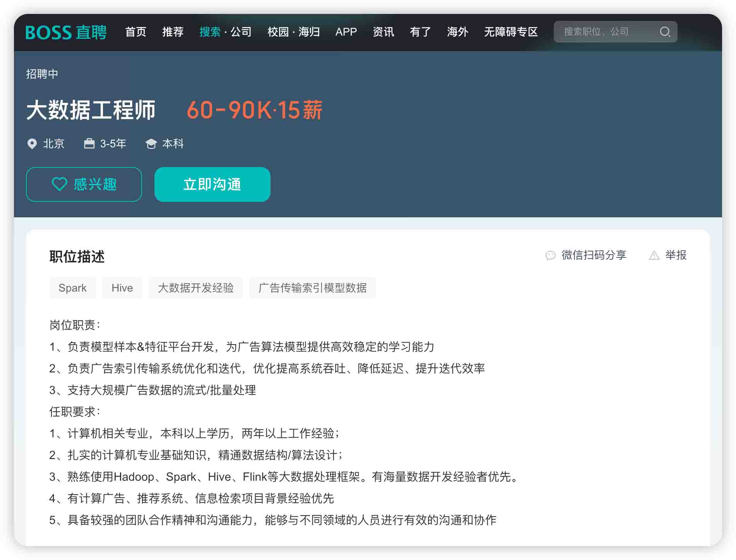Screen dimensions: 736x560
Task: Open 无障碍专区 page
Action: [511, 32]
